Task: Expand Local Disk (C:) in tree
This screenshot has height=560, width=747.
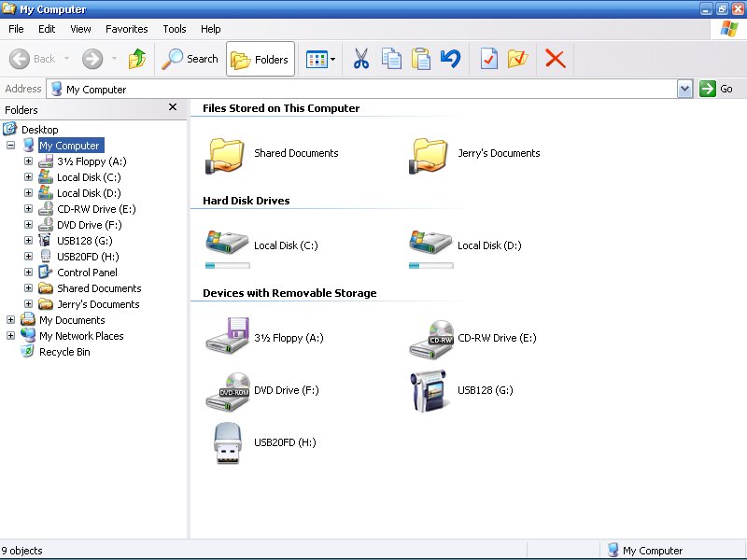Action: [x=28, y=177]
